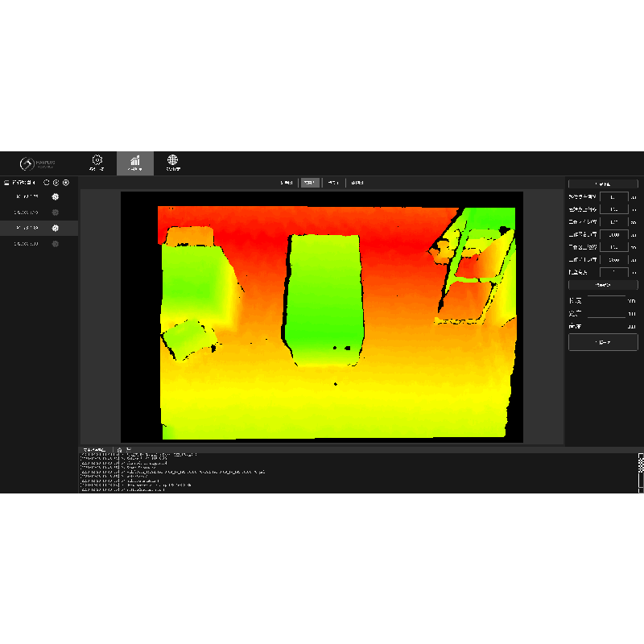
Task: Click the company logo at top left
Action: tap(37, 163)
